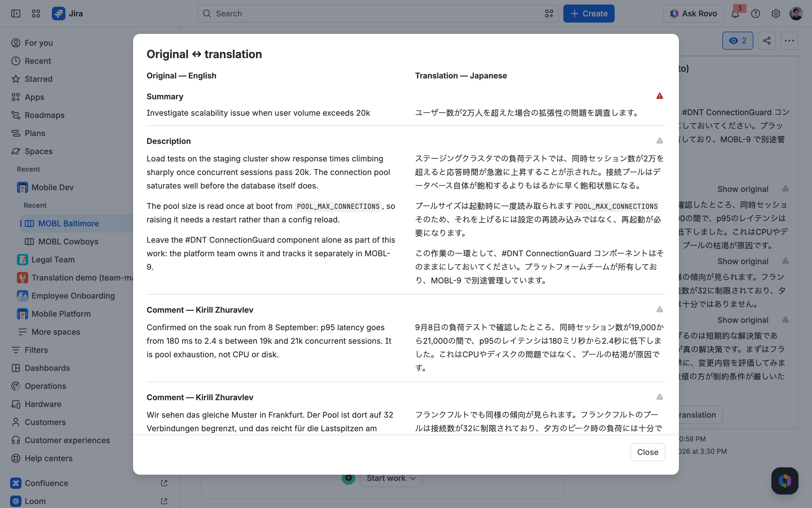Open the Translation demo space icon
The height and width of the screenshot is (508, 812).
(23, 278)
